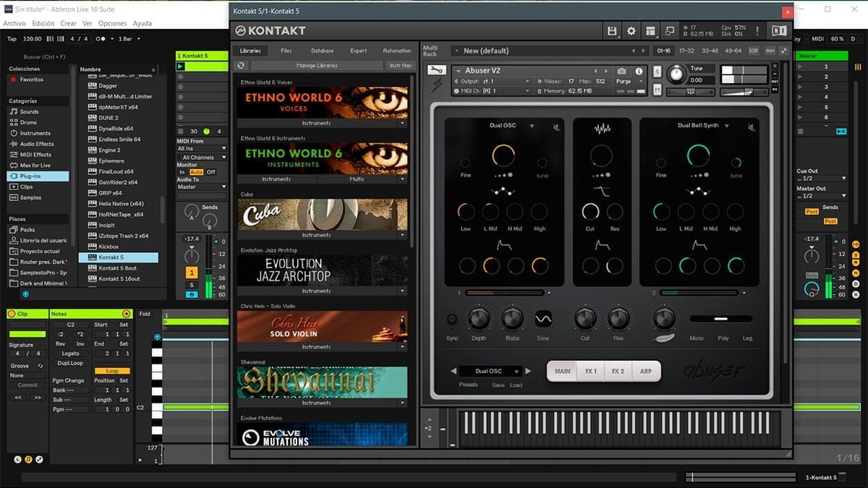Click the Manage Libraries button
The width and height of the screenshot is (868, 488).
point(317,66)
